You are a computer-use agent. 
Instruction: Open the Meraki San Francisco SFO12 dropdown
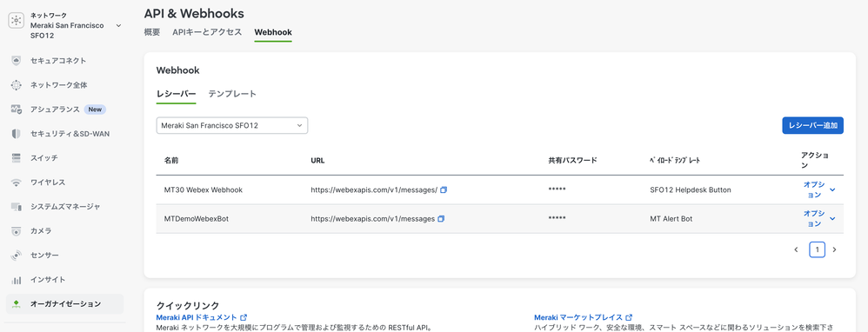232,126
